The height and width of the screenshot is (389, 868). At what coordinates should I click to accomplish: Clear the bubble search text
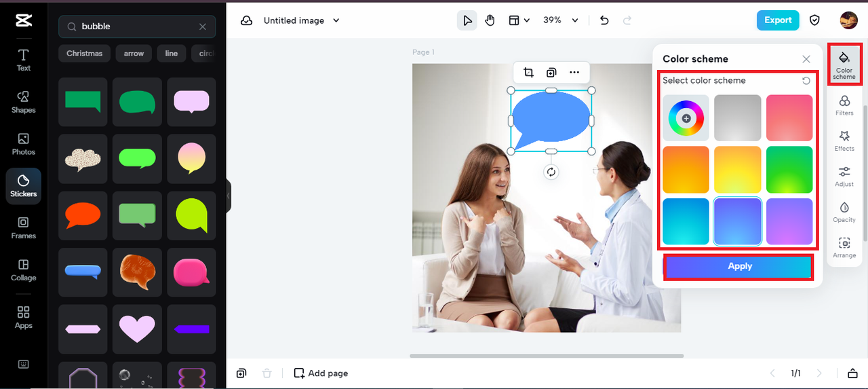click(203, 26)
